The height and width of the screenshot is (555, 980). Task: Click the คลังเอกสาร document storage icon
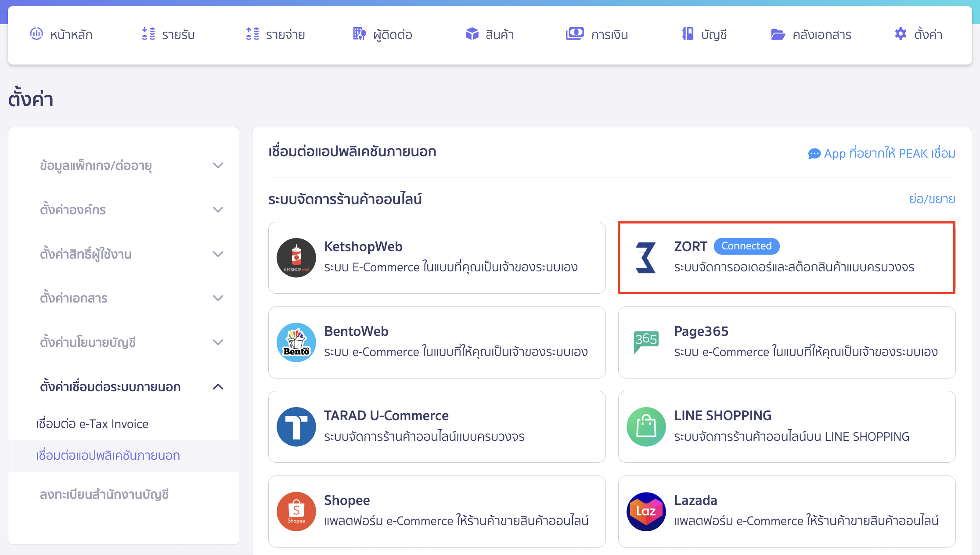point(777,34)
